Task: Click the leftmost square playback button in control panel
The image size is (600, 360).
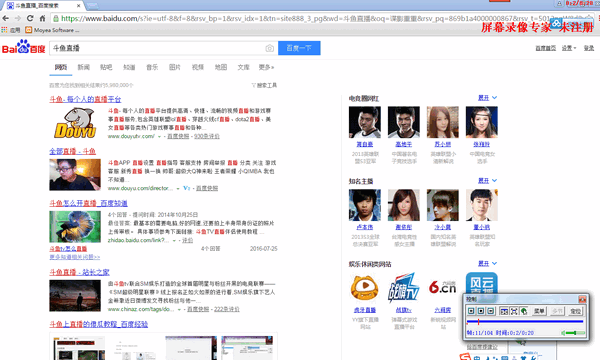Action: [x=471, y=311]
